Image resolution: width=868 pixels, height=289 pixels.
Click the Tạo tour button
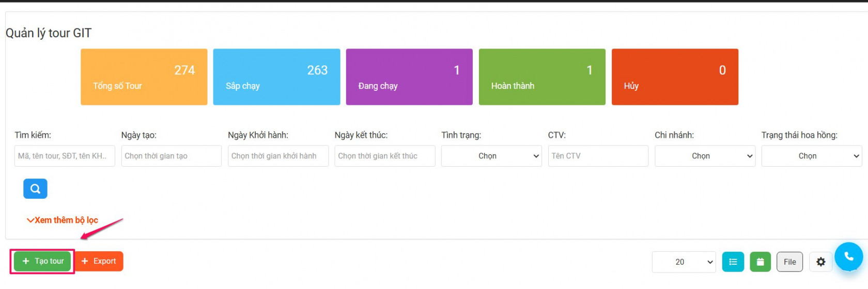pos(43,261)
